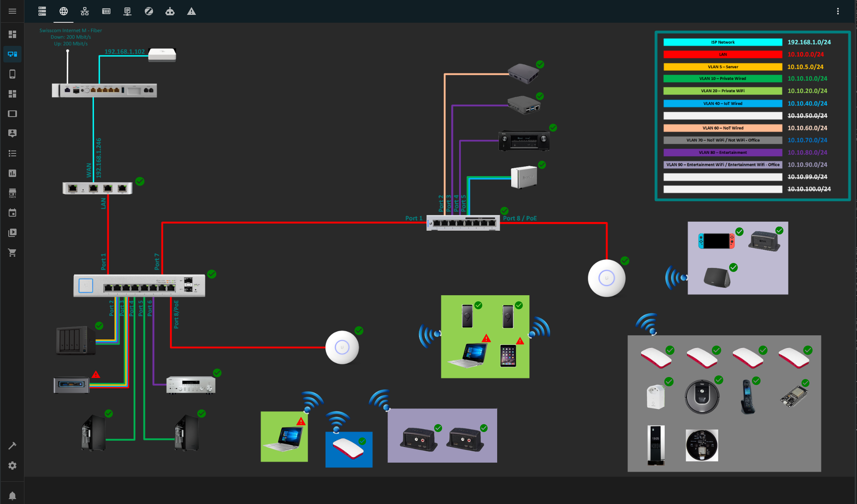Open HACS in the sidebar
Screen dimensions: 857x504
[x=12, y=193]
